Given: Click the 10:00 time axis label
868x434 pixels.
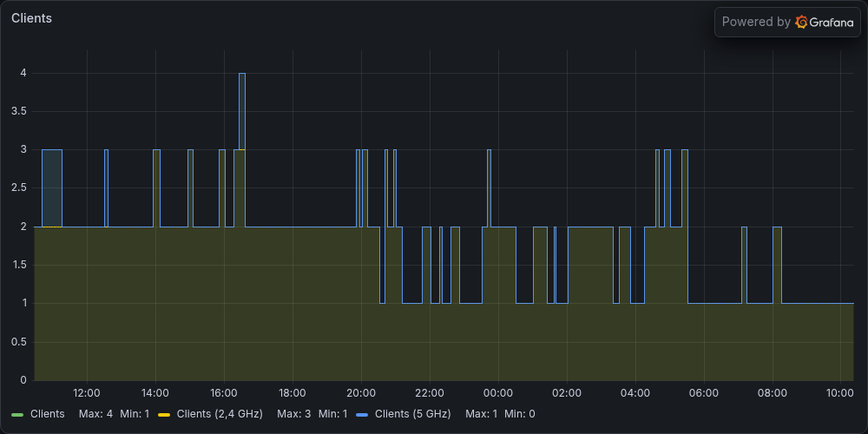Looking at the screenshot, I should tap(840, 393).
